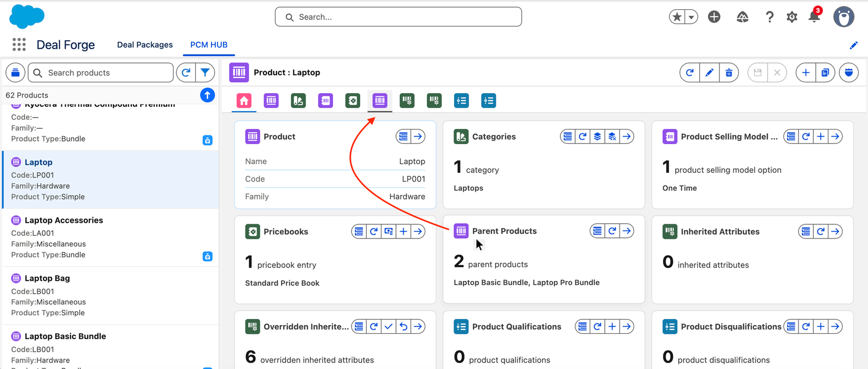The height and width of the screenshot is (369, 868).
Task: Clone the product with copy icon
Action: coord(825,73)
